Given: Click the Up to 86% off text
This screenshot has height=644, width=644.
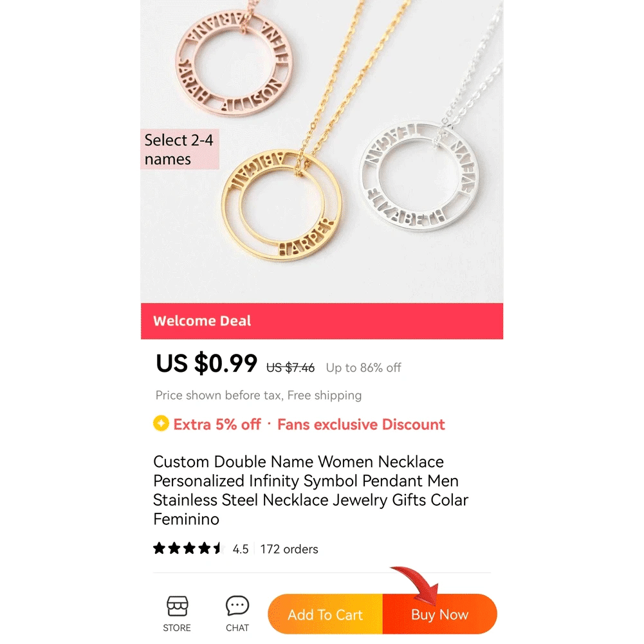Looking at the screenshot, I should (363, 367).
